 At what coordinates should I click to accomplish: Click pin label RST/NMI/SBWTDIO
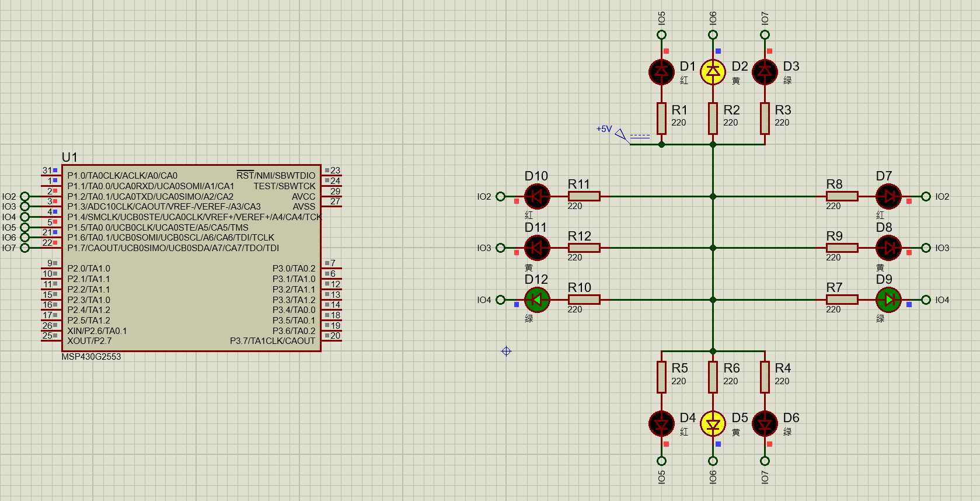(275, 175)
